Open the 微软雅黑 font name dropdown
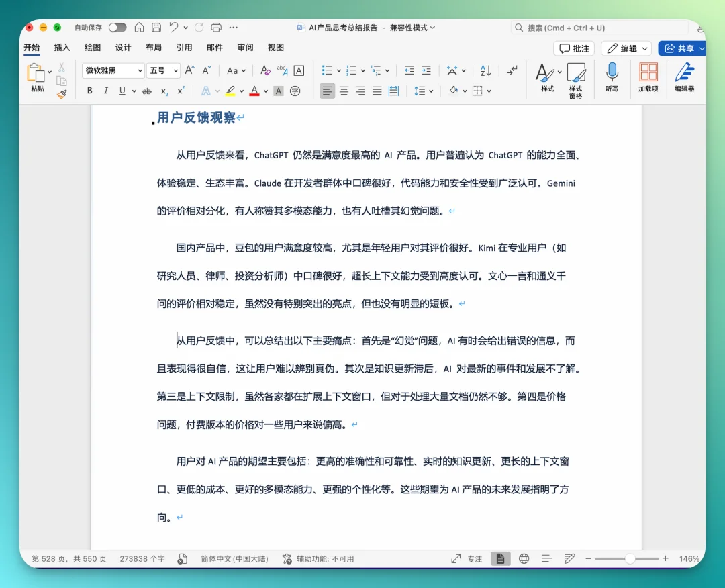 point(112,70)
